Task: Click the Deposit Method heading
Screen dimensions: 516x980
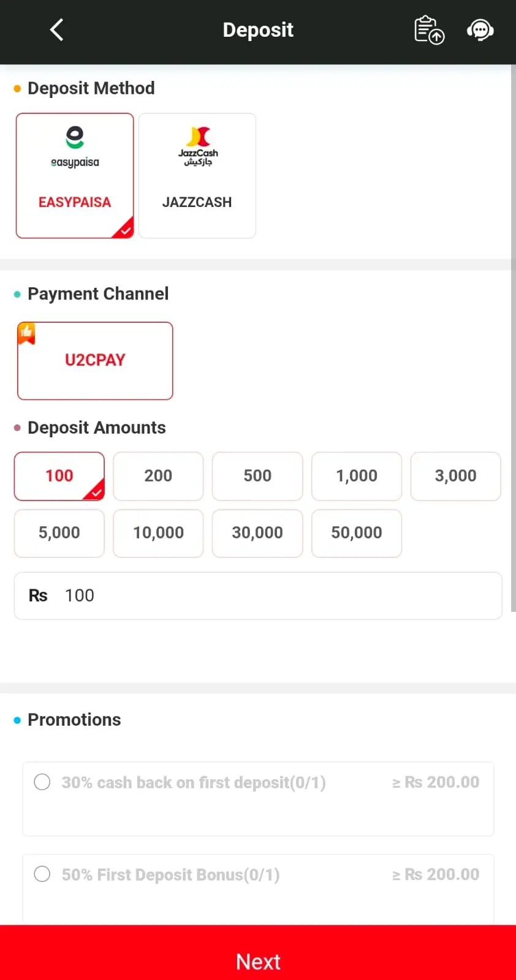Action: coord(91,88)
